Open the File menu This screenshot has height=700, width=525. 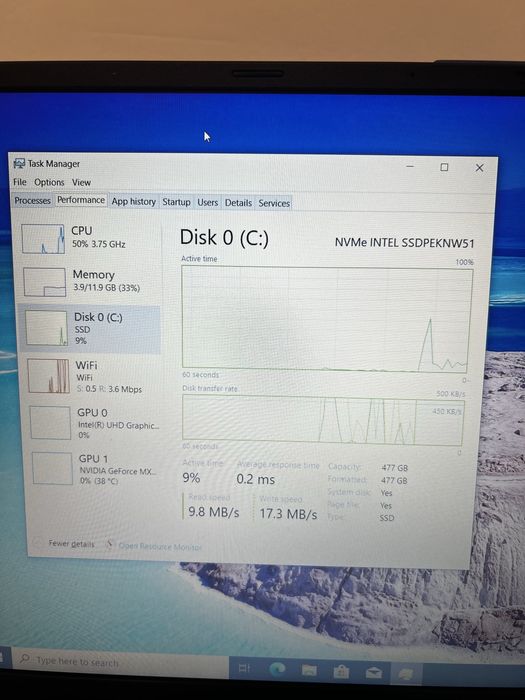[20, 182]
